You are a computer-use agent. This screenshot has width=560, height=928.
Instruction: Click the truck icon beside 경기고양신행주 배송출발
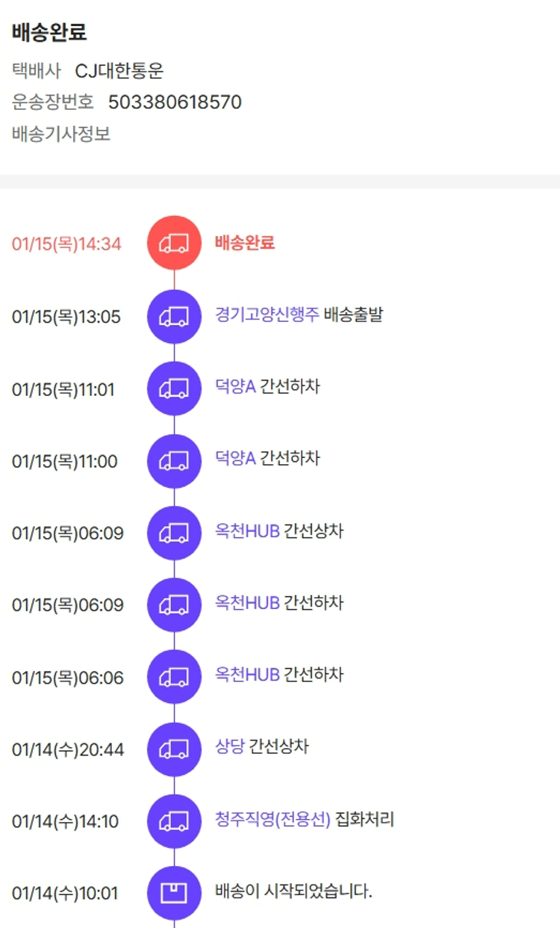coord(174,316)
